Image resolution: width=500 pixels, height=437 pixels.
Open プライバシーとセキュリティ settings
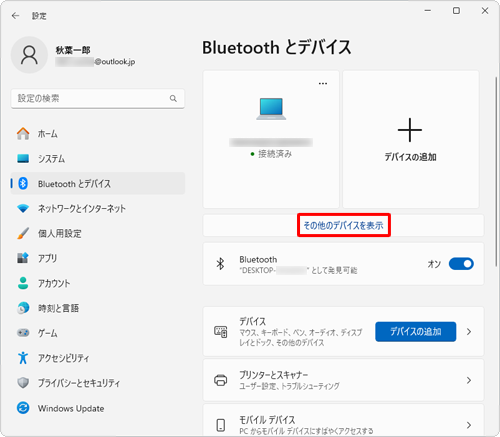pos(98,383)
